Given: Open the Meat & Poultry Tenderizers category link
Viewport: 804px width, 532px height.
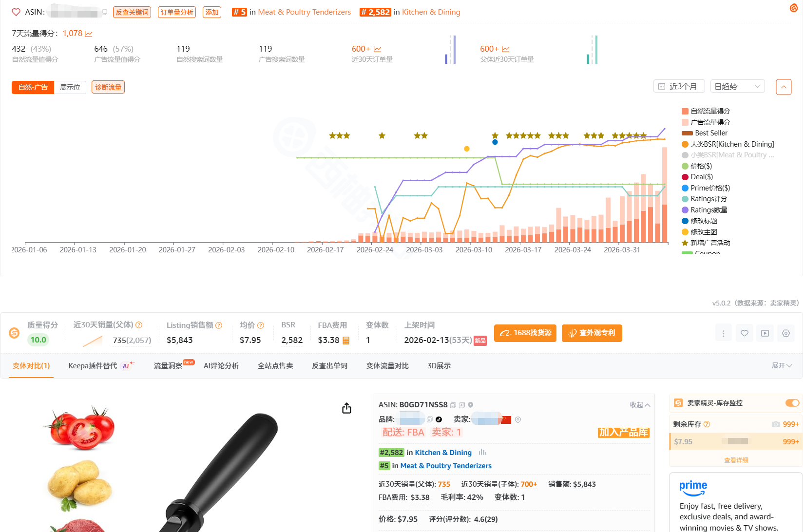Looking at the screenshot, I should coord(305,12).
